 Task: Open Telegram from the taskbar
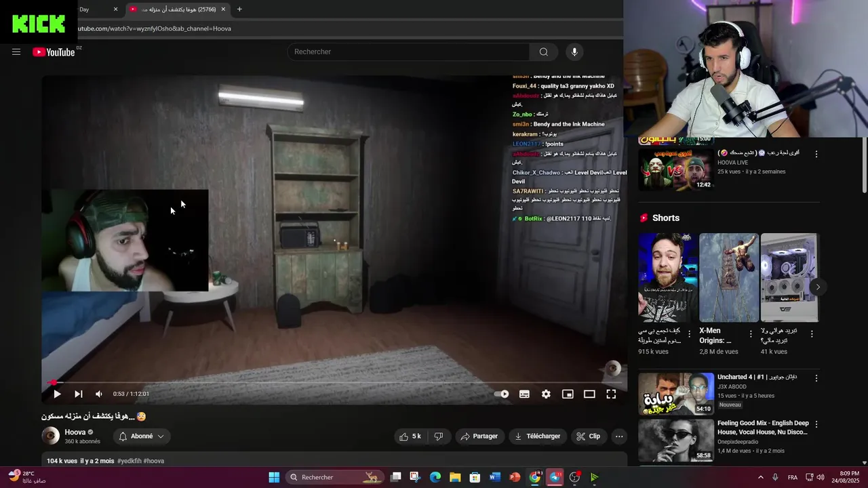click(x=555, y=477)
